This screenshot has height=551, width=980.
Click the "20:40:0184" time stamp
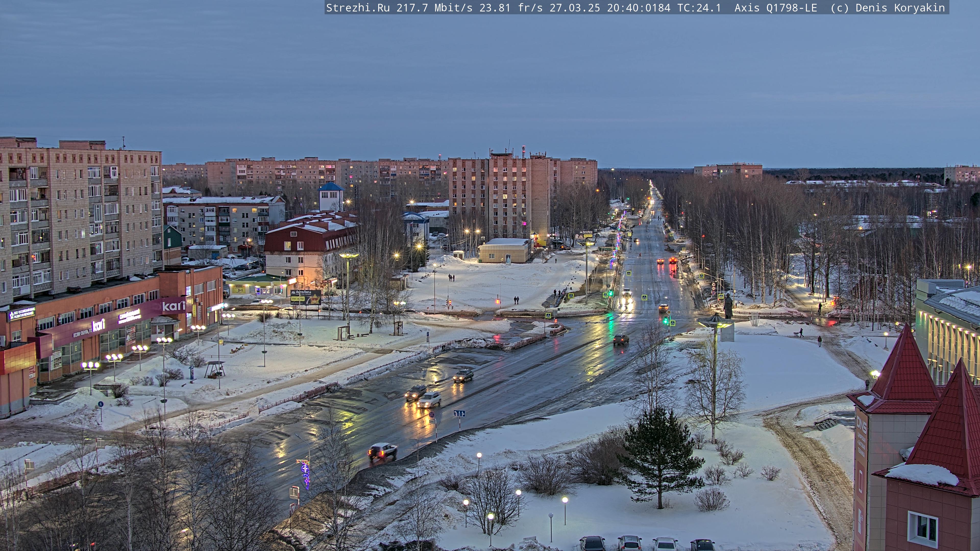coord(639,8)
